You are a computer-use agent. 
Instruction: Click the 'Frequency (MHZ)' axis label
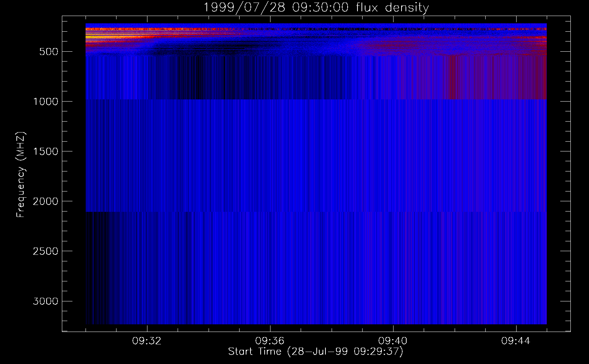pyautogui.click(x=21, y=175)
